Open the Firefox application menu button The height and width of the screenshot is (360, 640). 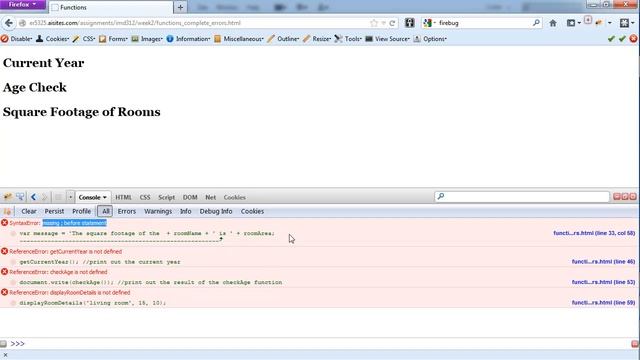click(23, 4)
